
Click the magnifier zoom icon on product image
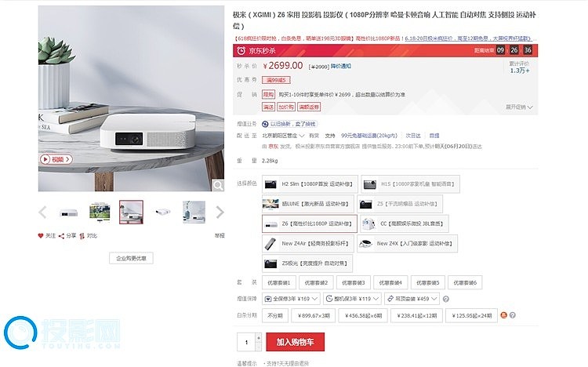[x=218, y=185]
